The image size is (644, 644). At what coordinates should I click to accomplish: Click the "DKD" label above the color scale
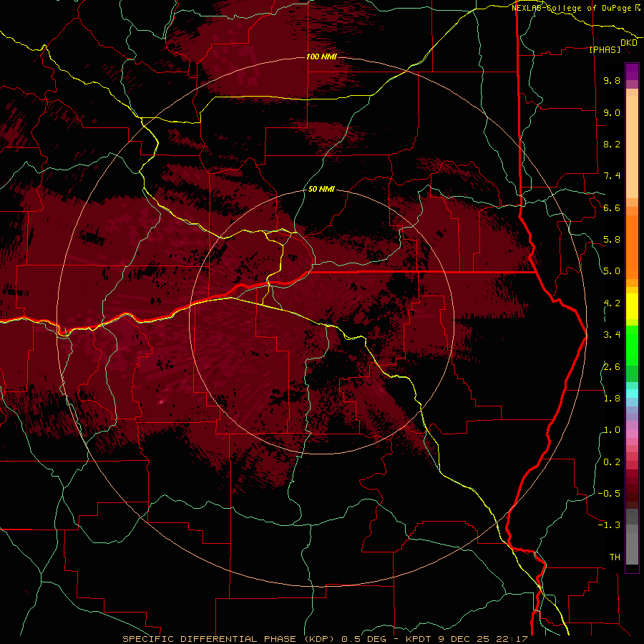(628, 43)
